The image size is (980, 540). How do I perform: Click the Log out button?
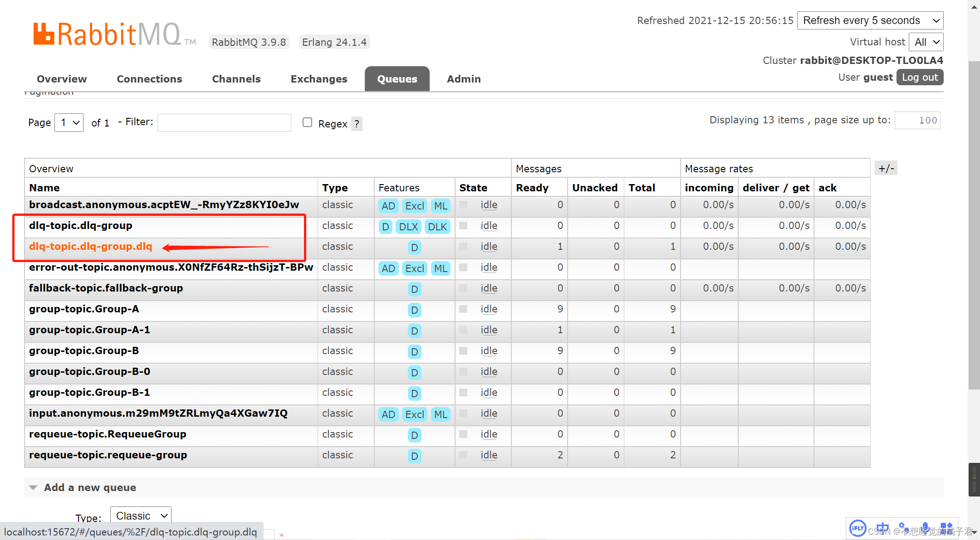[x=920, y=78]
